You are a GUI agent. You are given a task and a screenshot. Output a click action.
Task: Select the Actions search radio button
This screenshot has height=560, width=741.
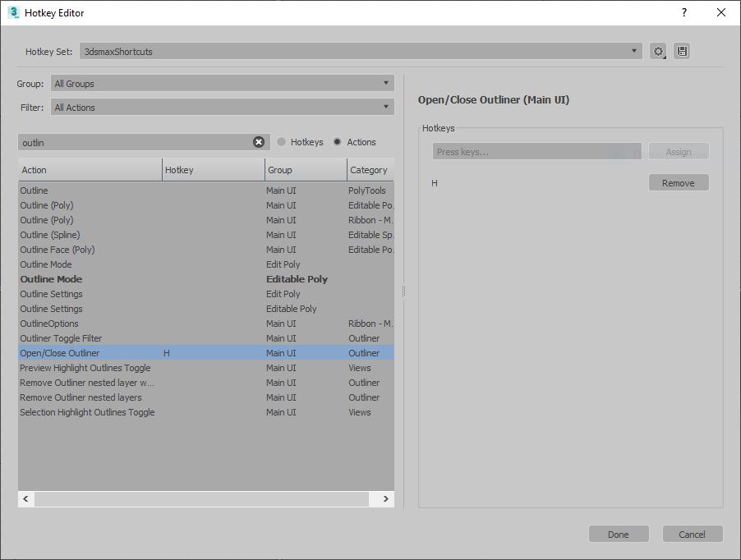(337, 142)
